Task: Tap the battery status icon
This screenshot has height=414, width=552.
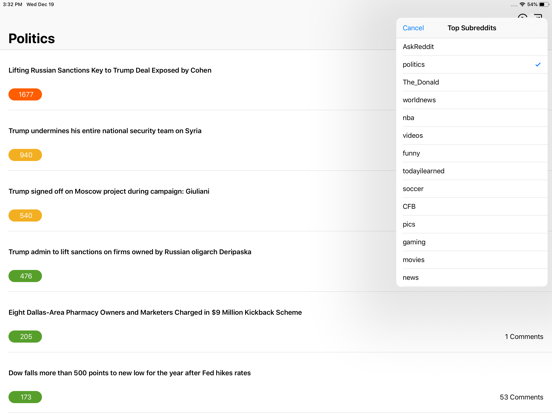Action: 544,4
